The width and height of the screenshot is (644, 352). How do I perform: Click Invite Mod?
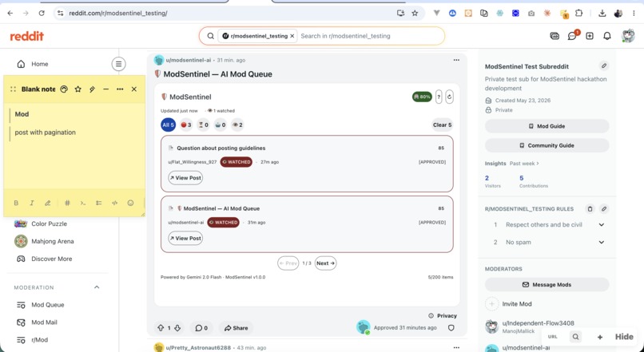tap(517, 304)
